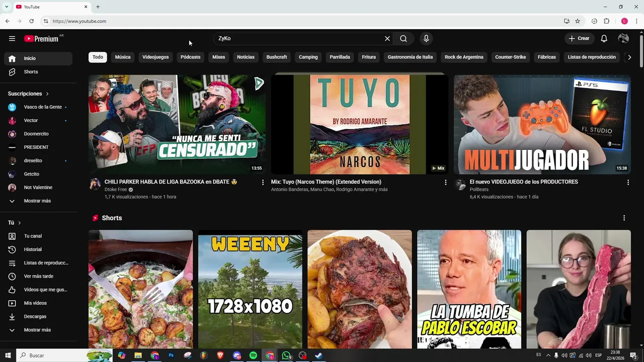Open Vasco de la Gente channel

coord(38,107)
